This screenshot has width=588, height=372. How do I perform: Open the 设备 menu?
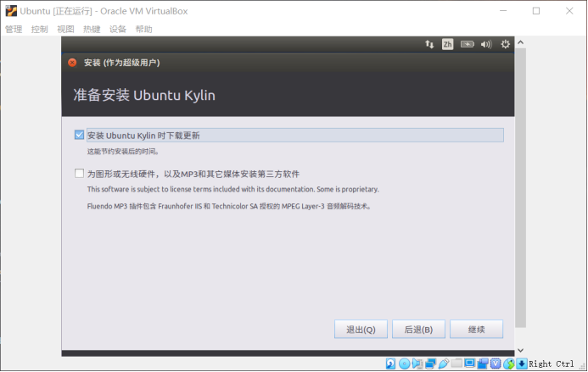(x=118, y=29)
